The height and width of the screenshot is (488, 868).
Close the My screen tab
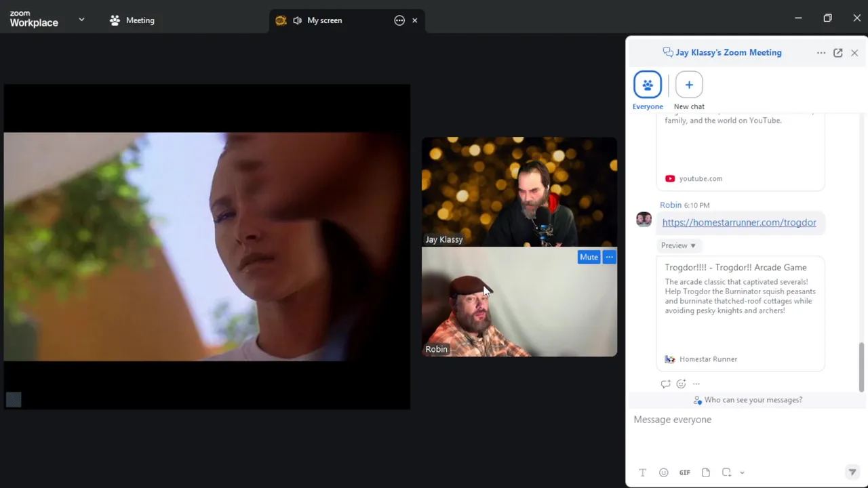(414, 20)
